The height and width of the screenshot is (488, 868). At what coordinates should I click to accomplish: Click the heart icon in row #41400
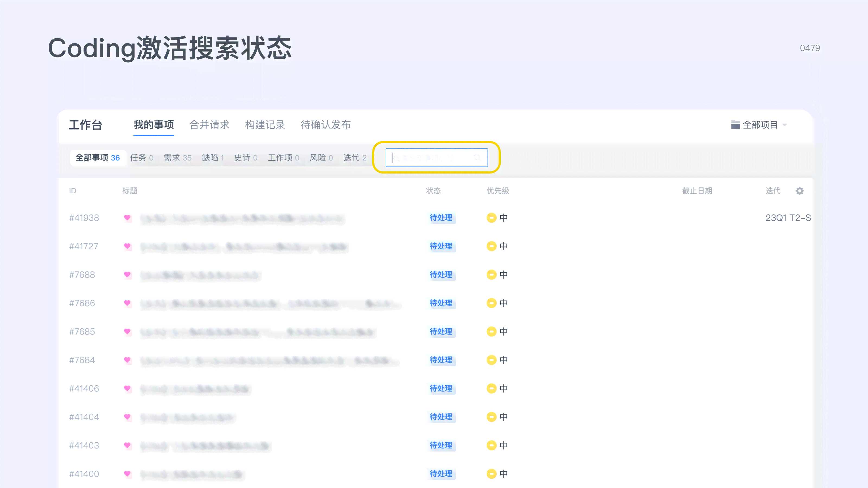127,474
